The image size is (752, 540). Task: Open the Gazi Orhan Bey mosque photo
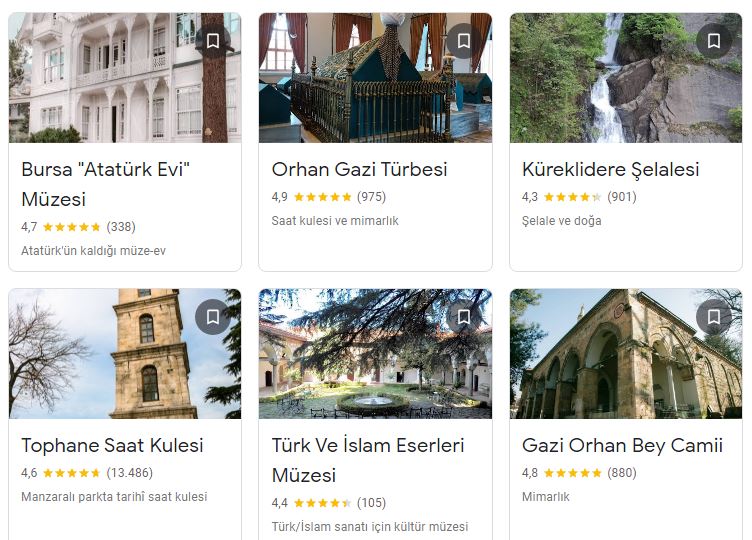[626, 353]
